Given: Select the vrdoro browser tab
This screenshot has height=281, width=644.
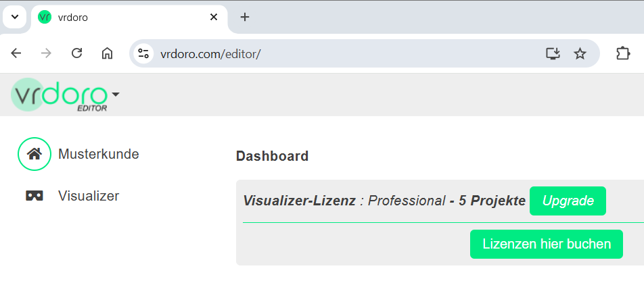Looking at the screenshot, I should [122, 17].
